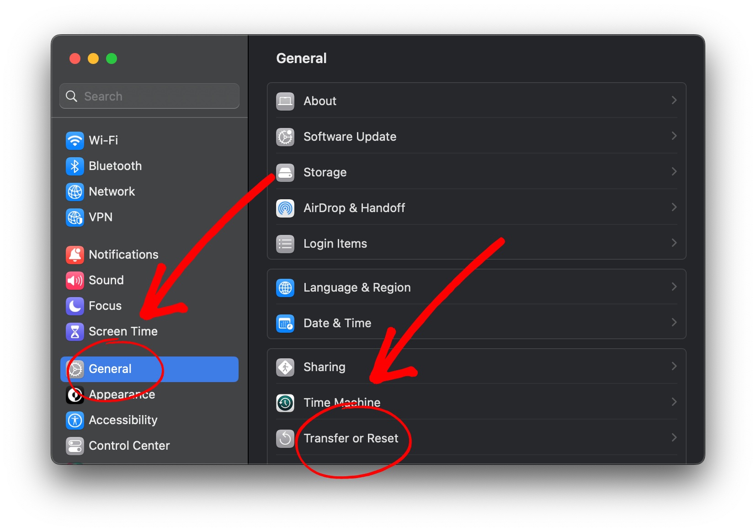
Task: Click the "Storage" text label
Action: (x=325, y=172)
